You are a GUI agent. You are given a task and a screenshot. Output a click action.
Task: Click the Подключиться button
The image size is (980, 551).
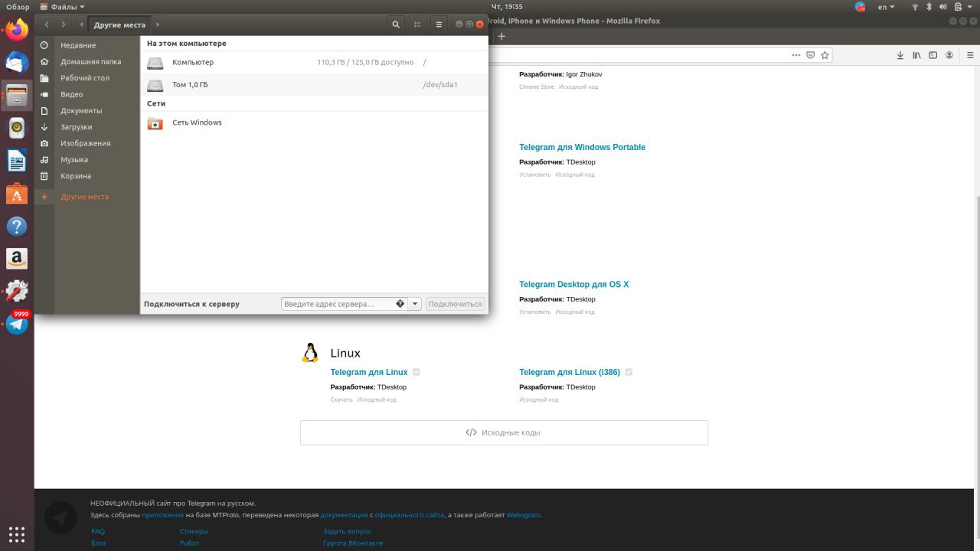[455, 304]
